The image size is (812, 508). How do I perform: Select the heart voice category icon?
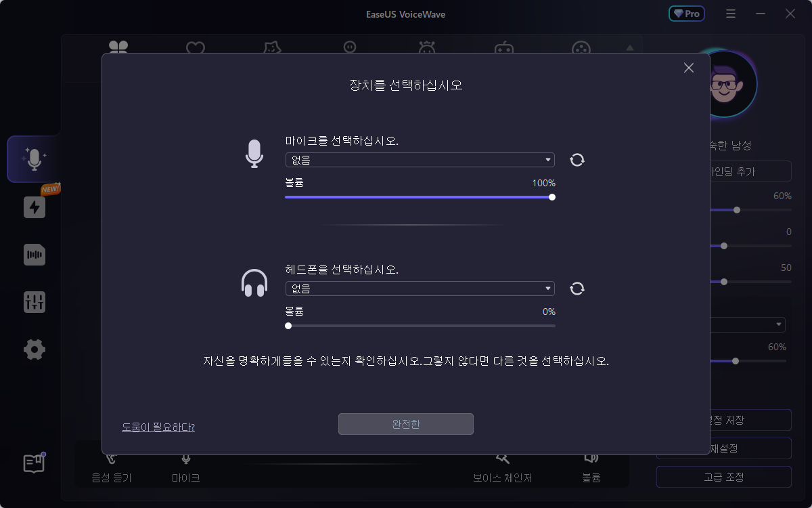tap(196, 47)
